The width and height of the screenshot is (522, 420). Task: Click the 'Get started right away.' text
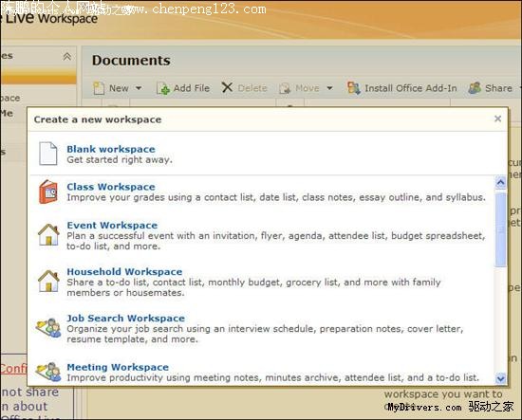click(x=120, y=159)
